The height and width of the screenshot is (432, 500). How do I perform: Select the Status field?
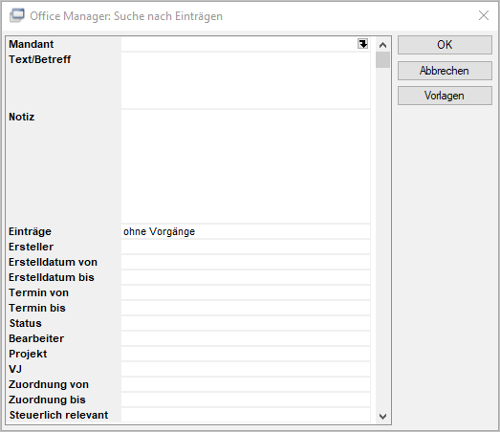246,323
